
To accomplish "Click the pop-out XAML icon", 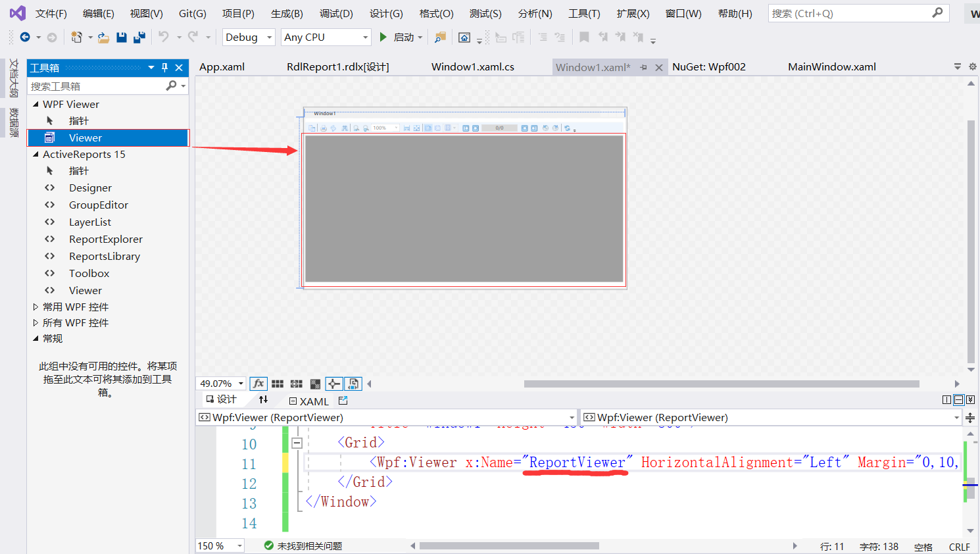I will [343, 400].
